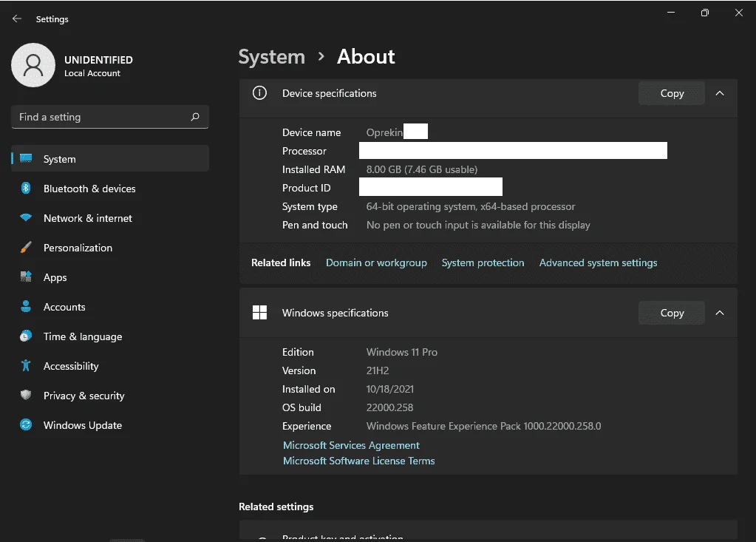Open Network & internet settings
Viewport: 756px width, 542px height.
[x=110, y=218]
